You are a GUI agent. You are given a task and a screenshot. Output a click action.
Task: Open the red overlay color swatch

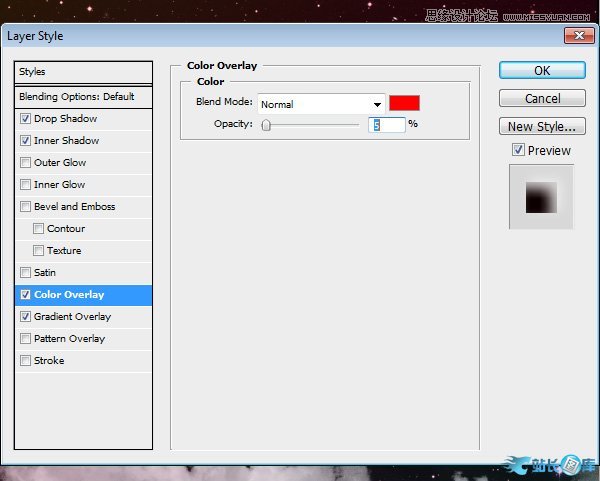405,103
